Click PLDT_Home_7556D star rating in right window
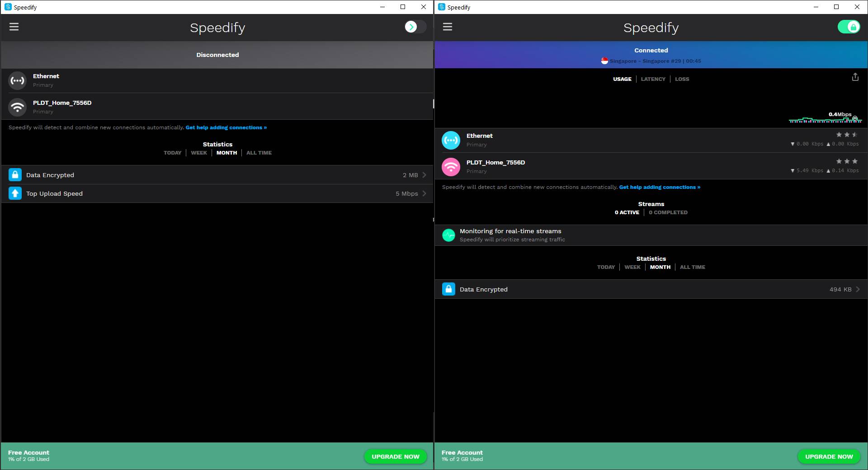Viewport: 868px width, 470px height. click(847, 161)
